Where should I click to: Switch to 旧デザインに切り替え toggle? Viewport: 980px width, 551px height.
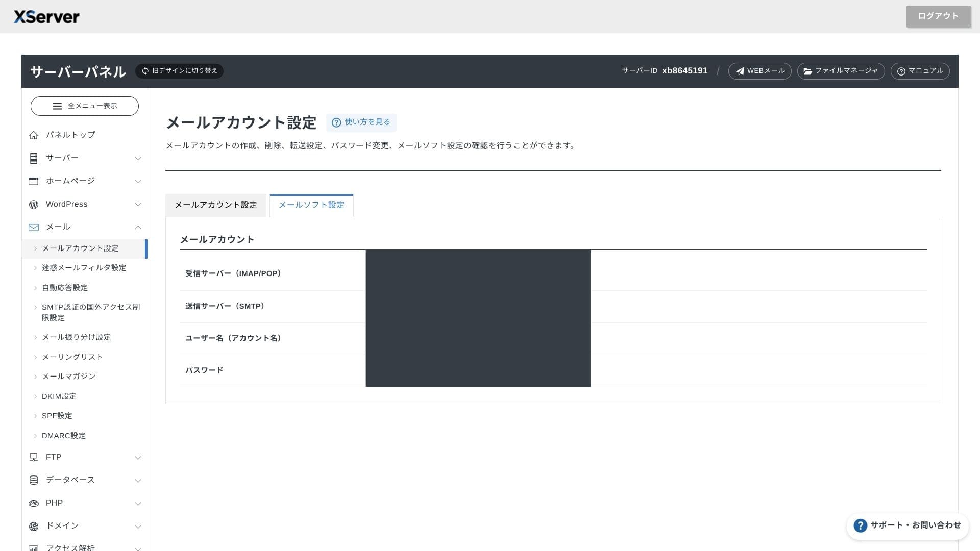coord(179,71)
